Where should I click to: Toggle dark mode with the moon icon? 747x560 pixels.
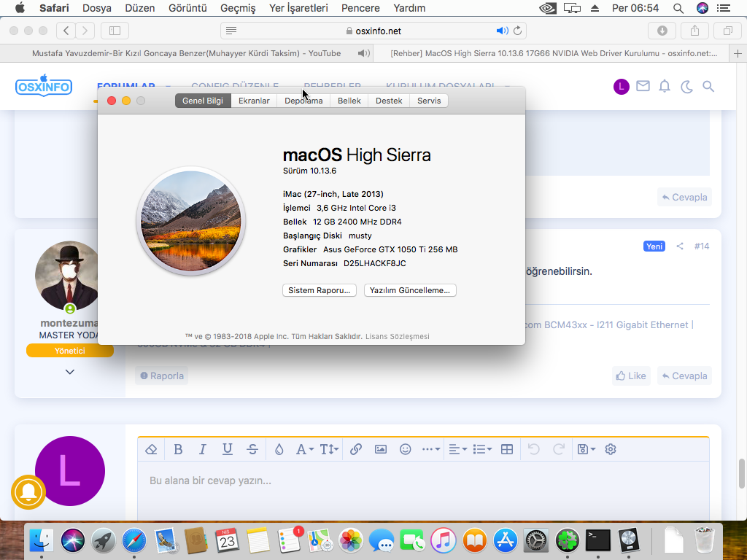point(686,87)
